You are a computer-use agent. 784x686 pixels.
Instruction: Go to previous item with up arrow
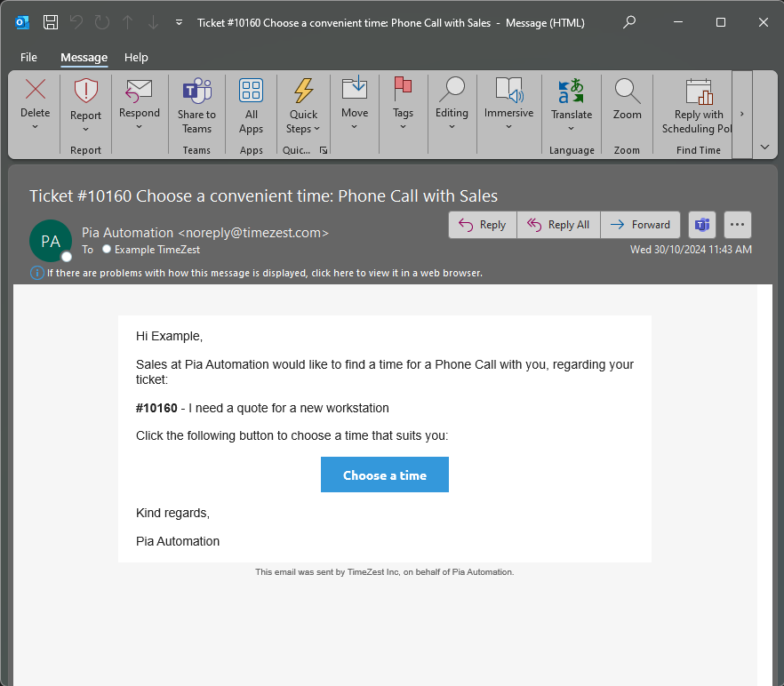pos(128,22)
